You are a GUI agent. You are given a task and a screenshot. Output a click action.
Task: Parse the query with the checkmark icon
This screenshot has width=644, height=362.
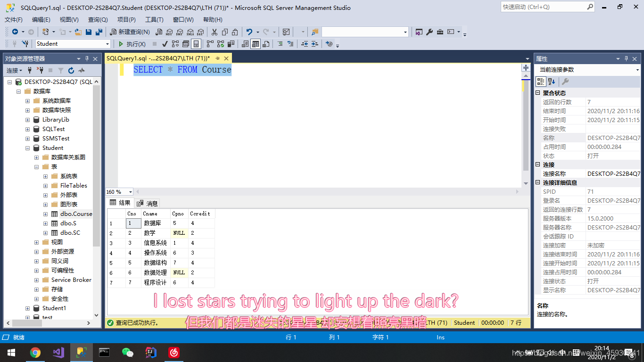165,44
